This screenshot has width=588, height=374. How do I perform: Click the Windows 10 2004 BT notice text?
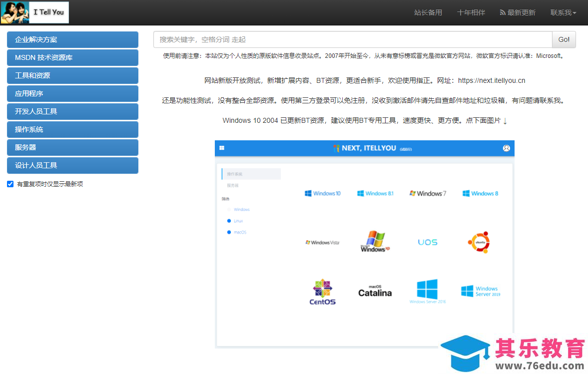pyautogui.click(x=365, y=120)
